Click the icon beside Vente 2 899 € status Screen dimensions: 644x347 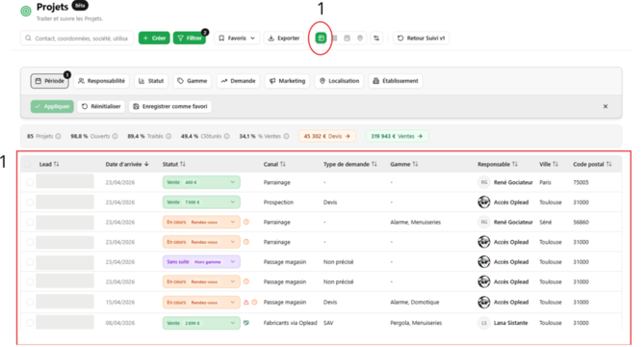pyautogui.click(x=246, y=323)
